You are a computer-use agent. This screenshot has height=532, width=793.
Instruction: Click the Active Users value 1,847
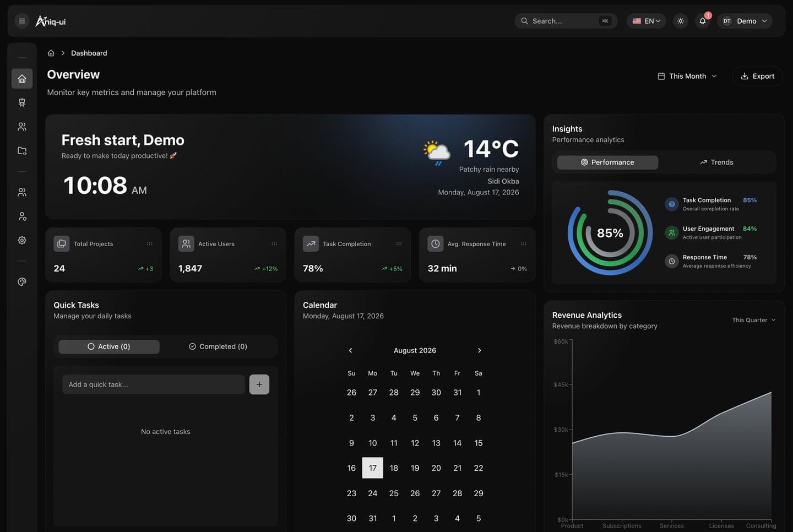click(191, 268)
